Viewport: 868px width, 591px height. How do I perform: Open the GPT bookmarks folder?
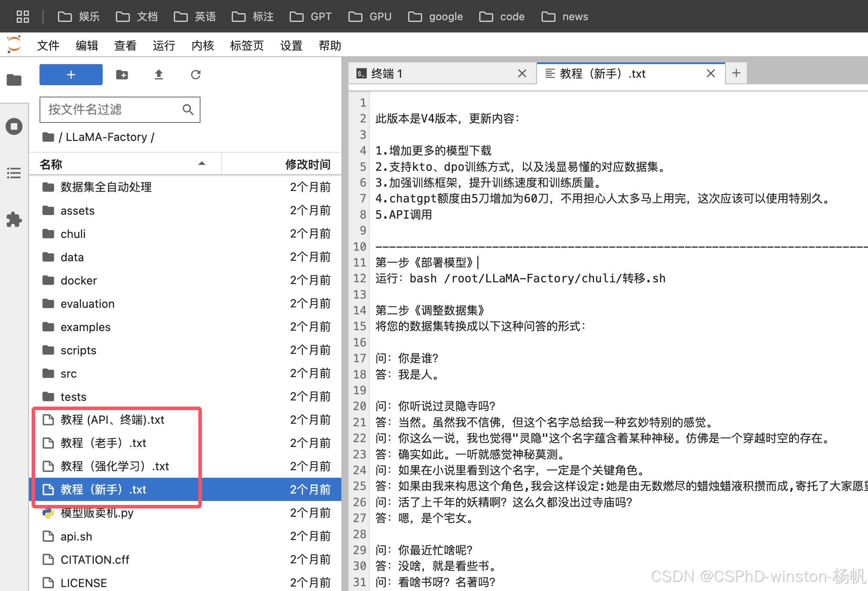(311, 17)
